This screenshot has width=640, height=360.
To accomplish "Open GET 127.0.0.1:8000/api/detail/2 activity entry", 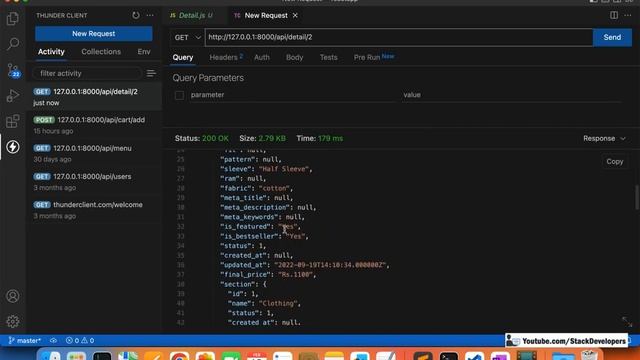I will tap(94, 97).
